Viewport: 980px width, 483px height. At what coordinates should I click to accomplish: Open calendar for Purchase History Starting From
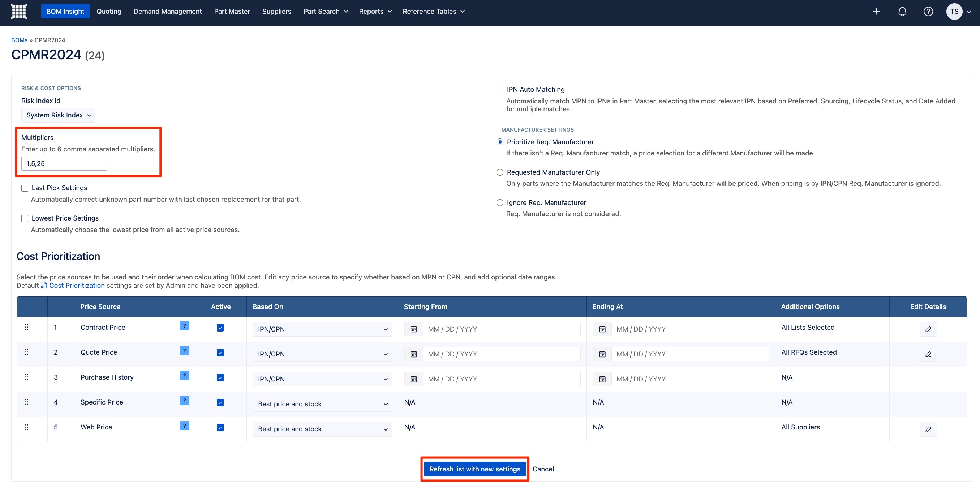coord(413,379)
